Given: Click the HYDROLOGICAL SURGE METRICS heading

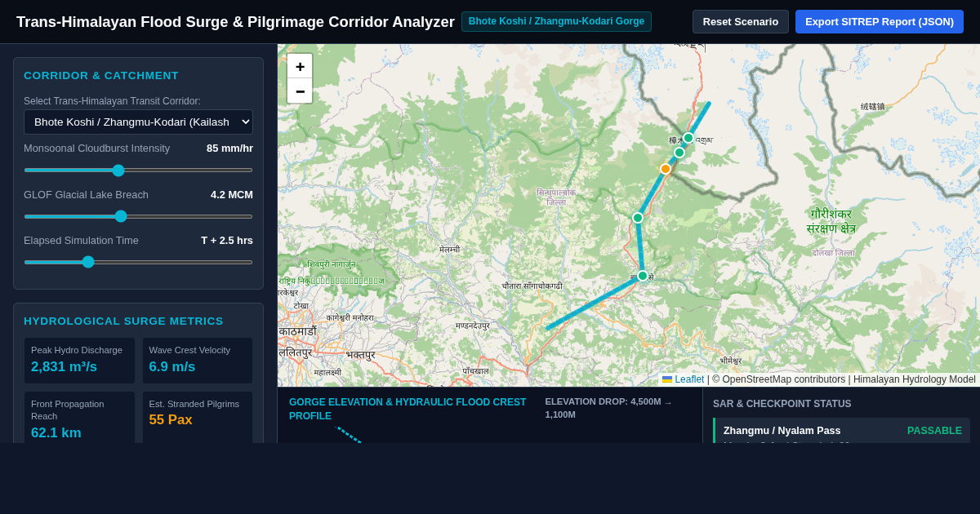Looking at the screenshot, I should (x=123, y=321).
